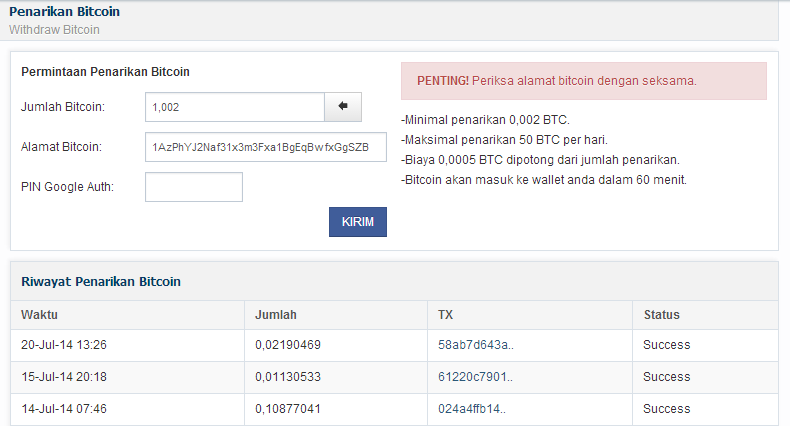Click the Penarikan Bitcoin page title
The image size is (790, 426).
(x=64, y=12)
